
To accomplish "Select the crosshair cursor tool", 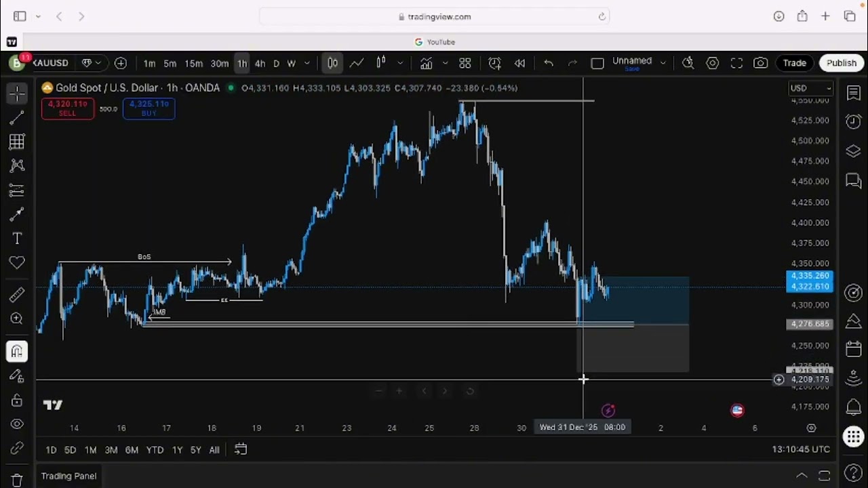I will click(x=17, y=93).
